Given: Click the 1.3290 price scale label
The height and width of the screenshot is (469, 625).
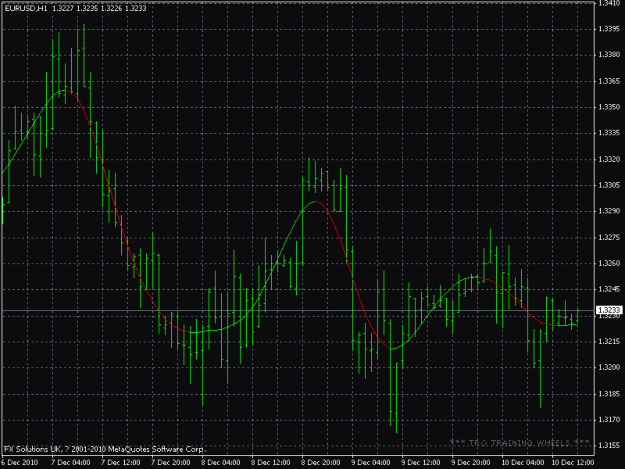Looking at the screenshot, I should coord(609,211).
